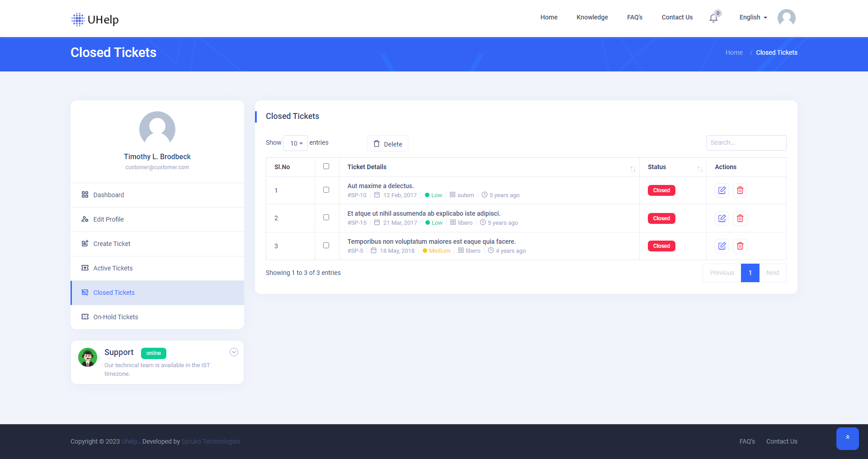
Task: Open the Knowledge menu item
Action: [592, 17]
